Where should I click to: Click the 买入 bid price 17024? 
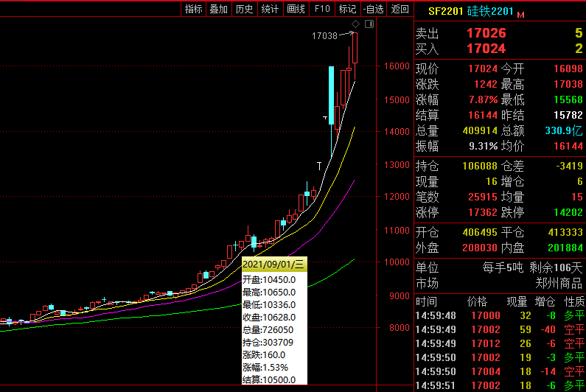pyautogui.click(x=485, y=49)
